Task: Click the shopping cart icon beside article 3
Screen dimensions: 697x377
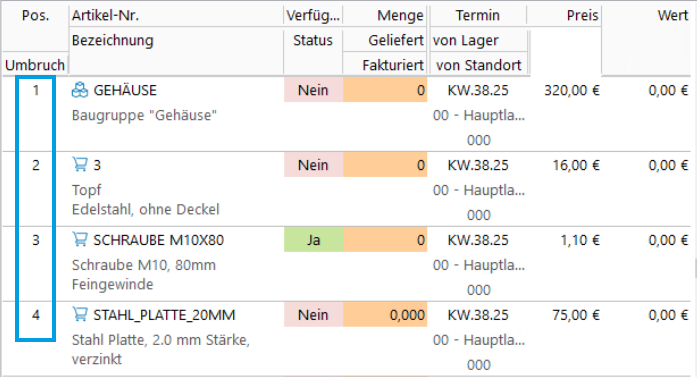Action: tap(80, 164)
